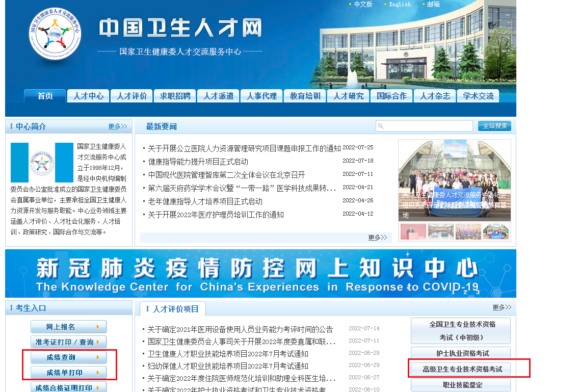Open the 教育培训 navigation tab
This screenshot has width=578, height=392.
click(x=305, y=96)
